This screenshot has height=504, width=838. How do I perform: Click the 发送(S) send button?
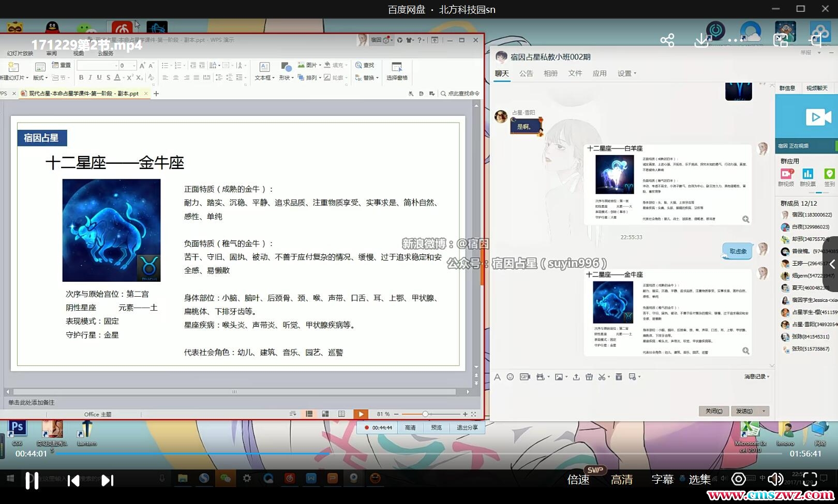(x=744, y=411)
